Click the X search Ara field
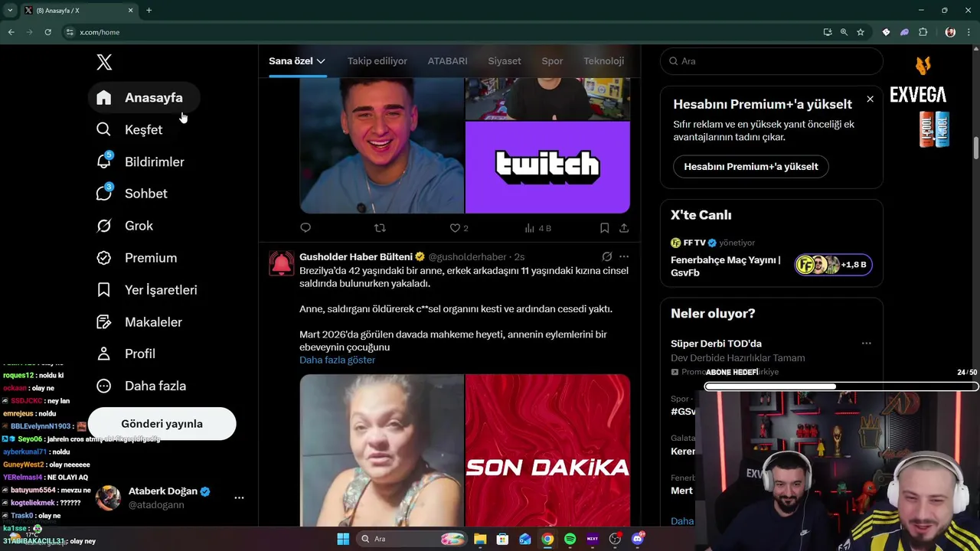This screenshot has height=551, width=980. 772,61
